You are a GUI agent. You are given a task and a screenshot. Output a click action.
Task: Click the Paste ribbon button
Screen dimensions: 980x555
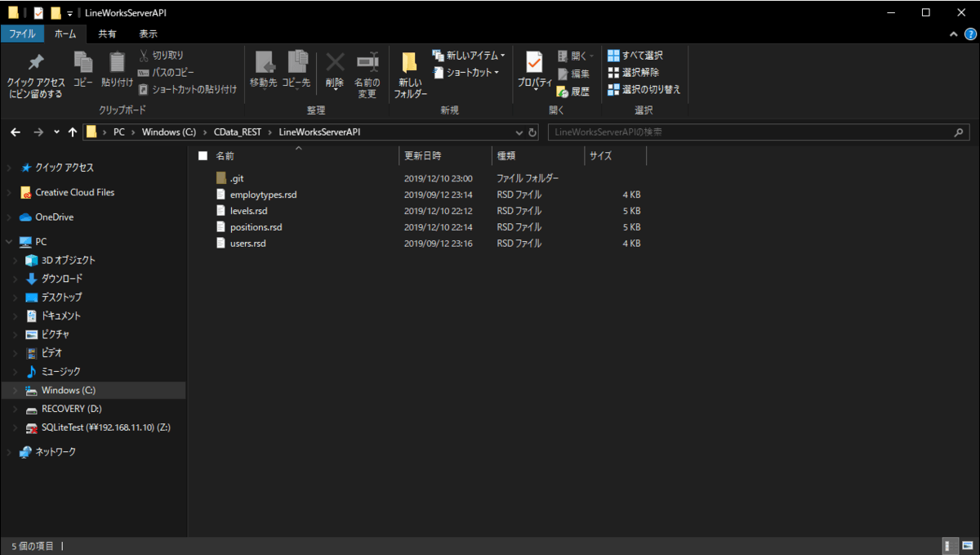pyautogui.click(x=118, y=69)
